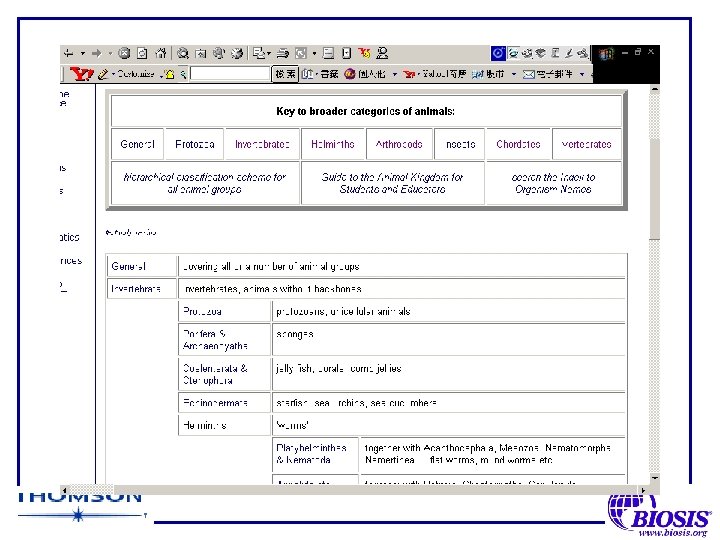Screen dimensions: 720x540
Task: Select the Platyhelminthes & Nematoda cell
Action: pyautogui.click(x=315, y=454)
